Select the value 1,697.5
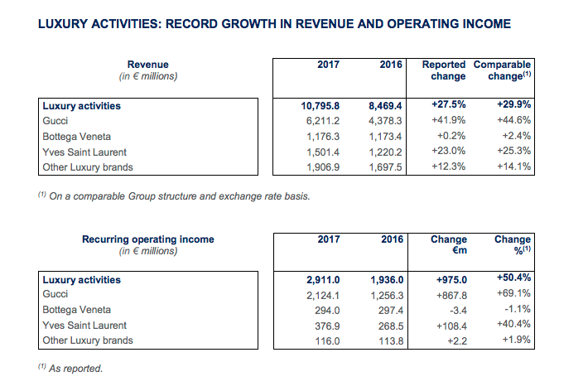 coord(385,167)
